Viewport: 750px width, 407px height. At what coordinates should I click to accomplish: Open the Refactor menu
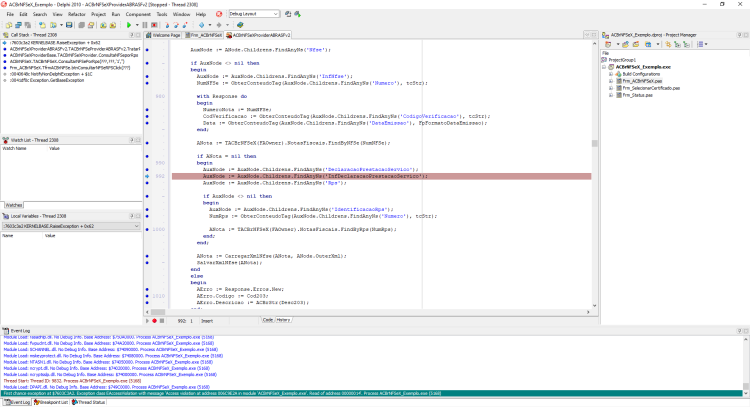77,14
